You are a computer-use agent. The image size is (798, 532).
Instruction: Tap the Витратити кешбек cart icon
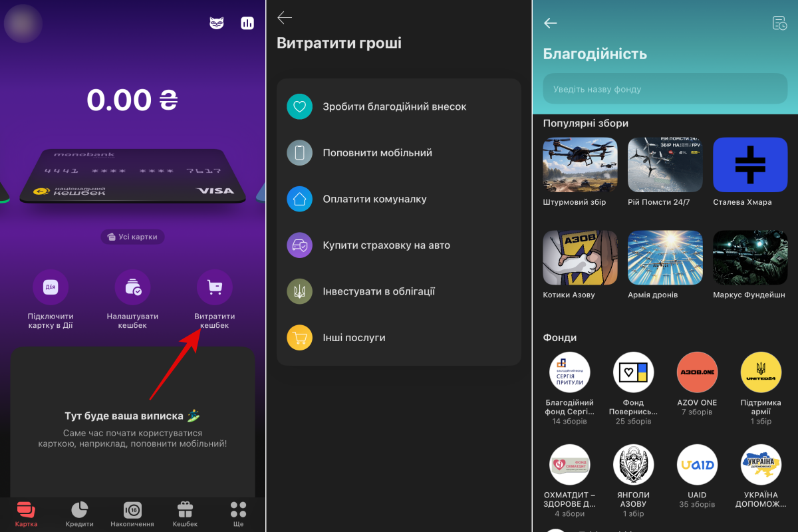tap(215, 287)
